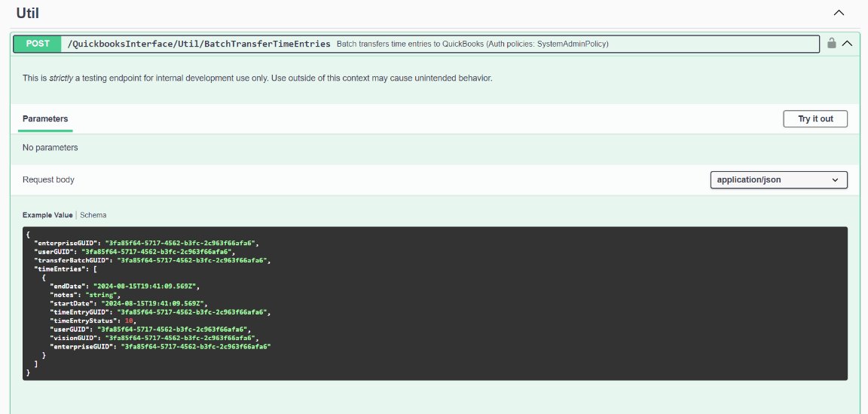Click the Request body label
The image size is (868, 414).
(x=48, y=179)
